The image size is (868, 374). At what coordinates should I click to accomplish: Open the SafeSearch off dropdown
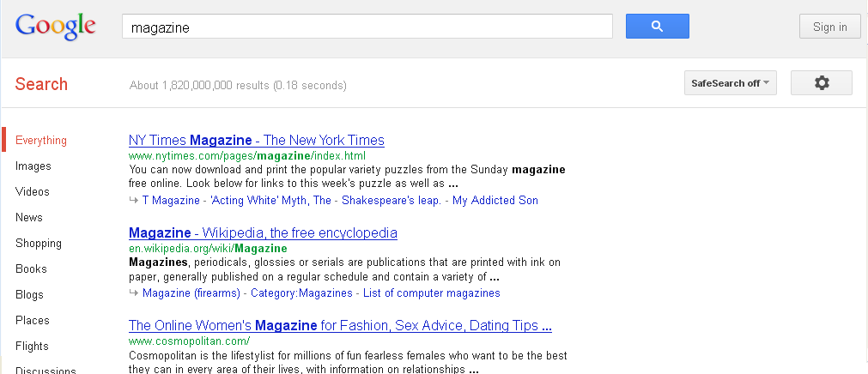click(x=730, y=83)
